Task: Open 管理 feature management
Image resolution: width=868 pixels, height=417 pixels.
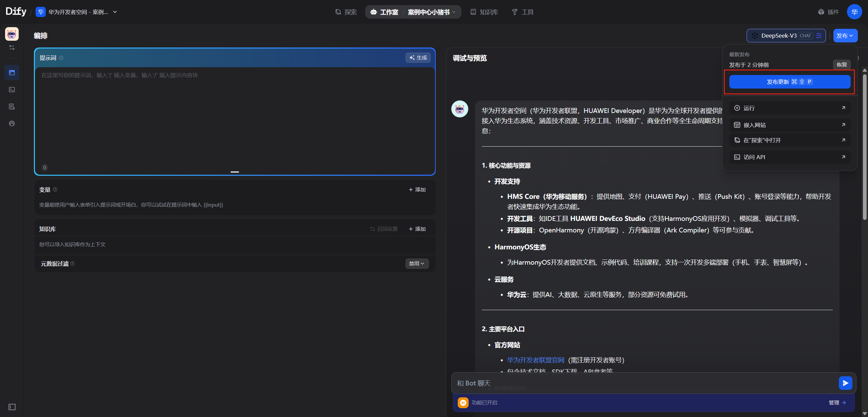Action: 837,402
